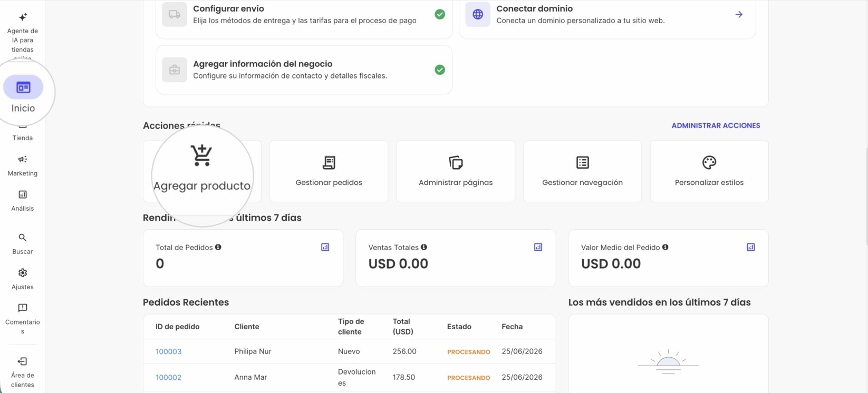Click the 256.00 order total
868x393 pixels.
[404, 351]
